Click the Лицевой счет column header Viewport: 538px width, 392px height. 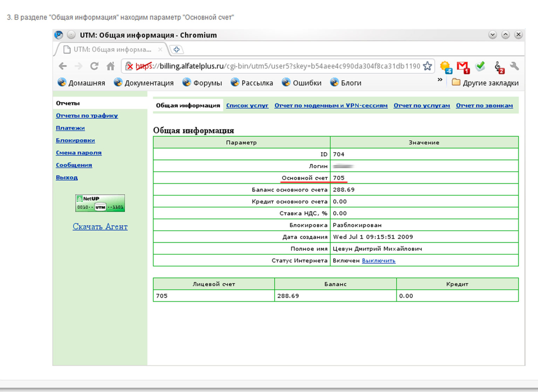214,284
